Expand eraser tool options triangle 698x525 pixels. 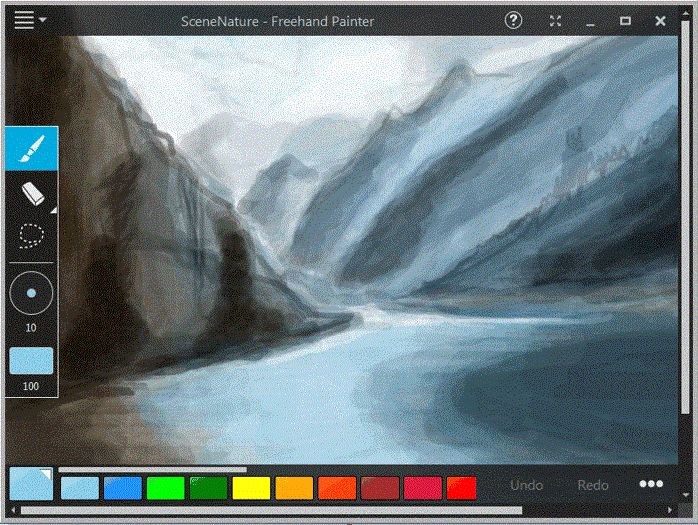tap(54, 210)
